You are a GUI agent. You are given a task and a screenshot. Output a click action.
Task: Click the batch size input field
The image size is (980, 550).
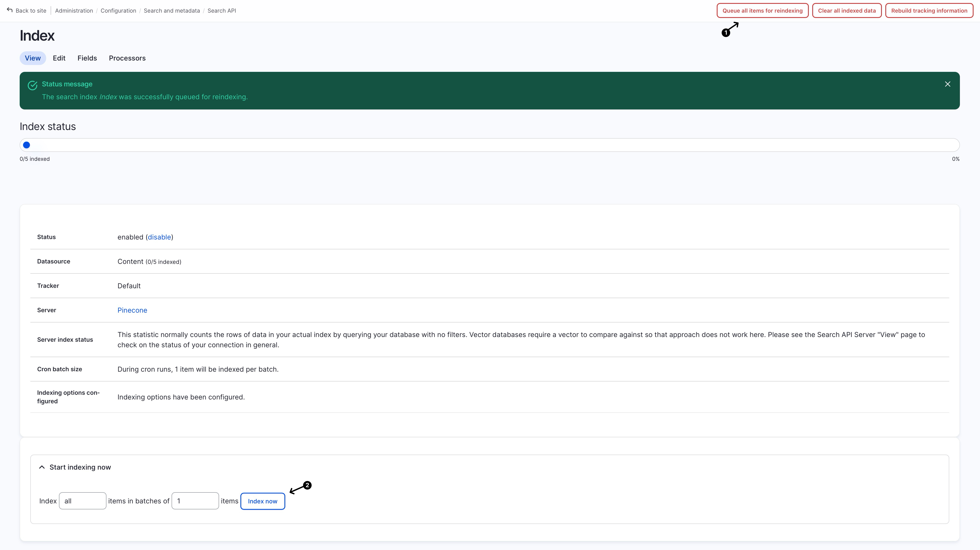pos(195,501)
